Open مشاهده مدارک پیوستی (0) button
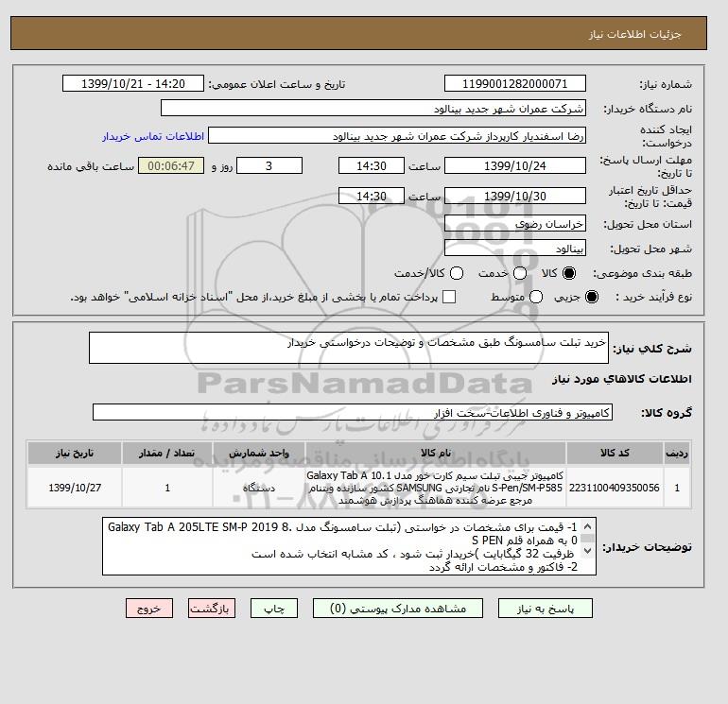728x704 pixels. tap(398, 609)
